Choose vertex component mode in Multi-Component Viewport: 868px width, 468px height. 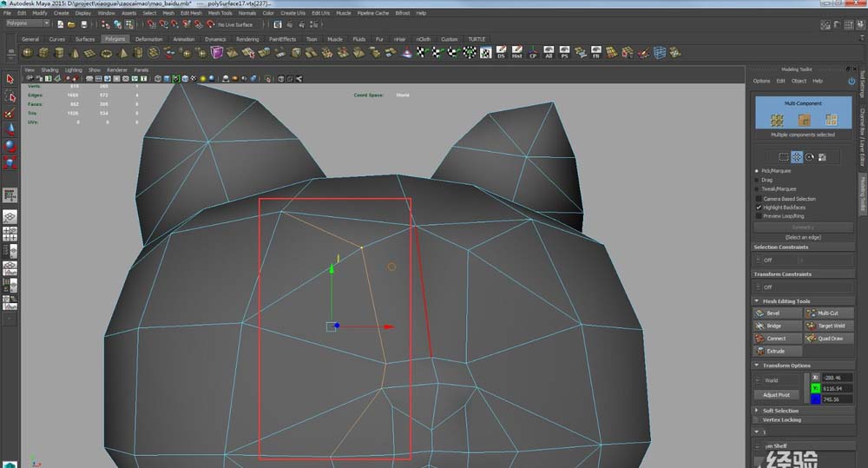tap(777, 120)
